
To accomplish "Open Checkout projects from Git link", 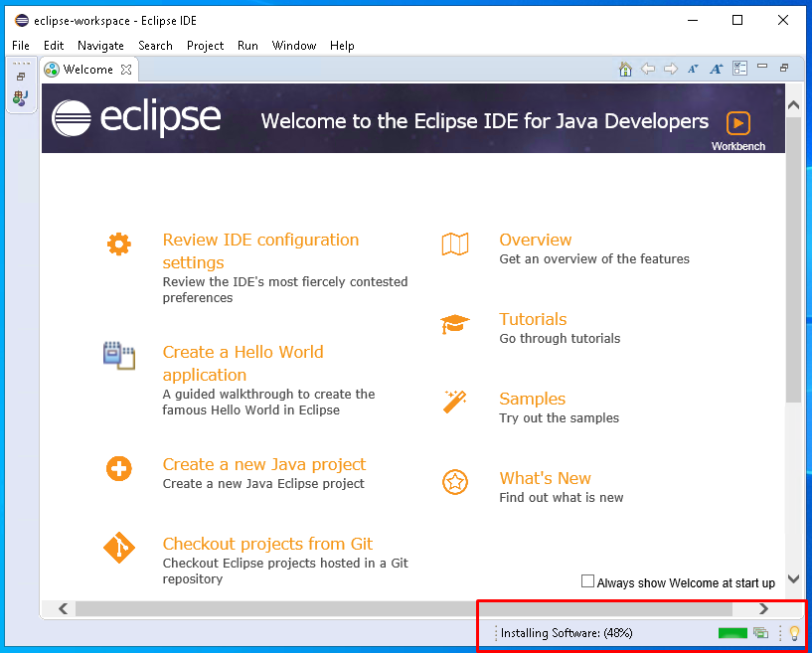I will pyautogui.click(x=267, y=544).
